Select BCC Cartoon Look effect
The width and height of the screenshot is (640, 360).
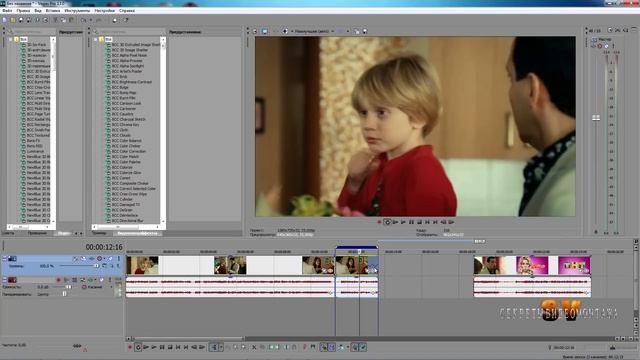(127, 103)
